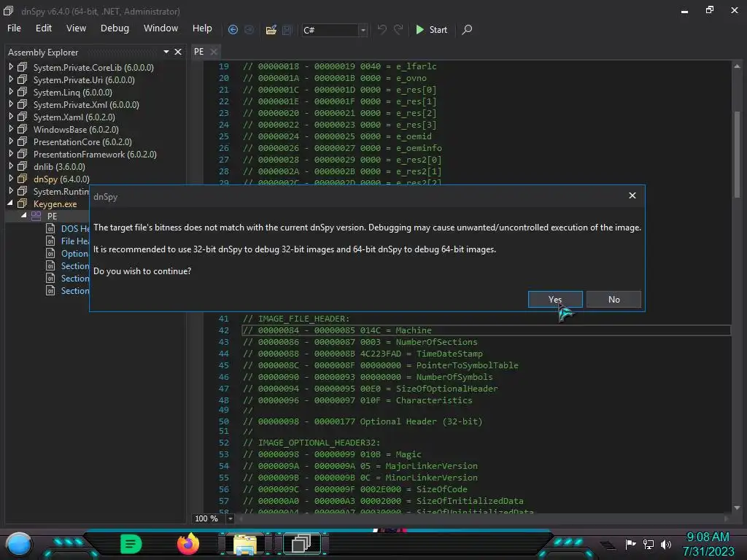Screen dimensions: 747x560
Task: Select the PE document tab
Action: pos(198,52)
